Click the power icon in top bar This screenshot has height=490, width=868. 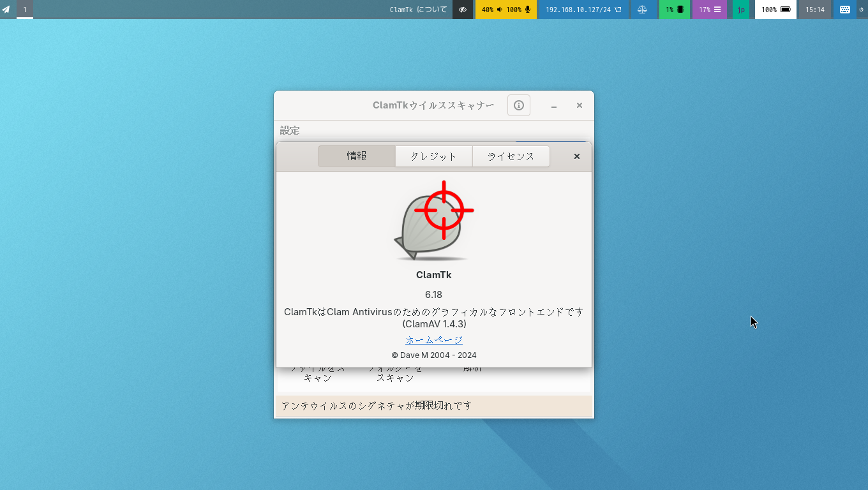(x=862, y=10)
